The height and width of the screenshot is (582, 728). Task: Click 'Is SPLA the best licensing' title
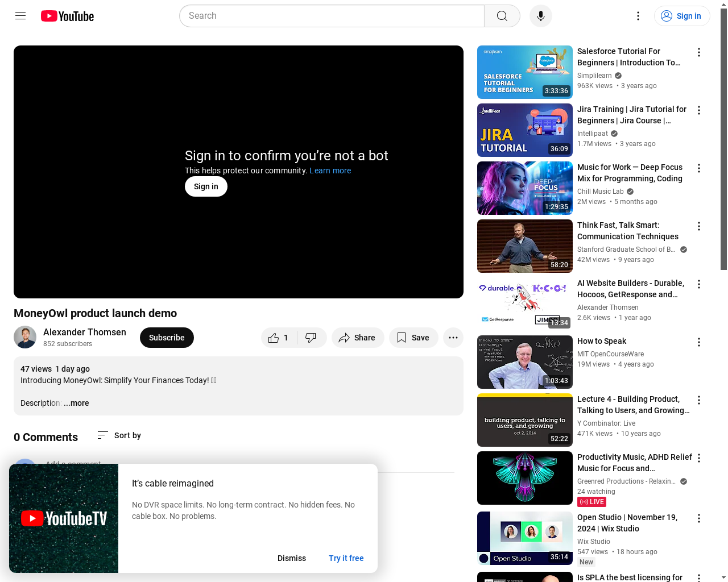(x=630, y=577)
